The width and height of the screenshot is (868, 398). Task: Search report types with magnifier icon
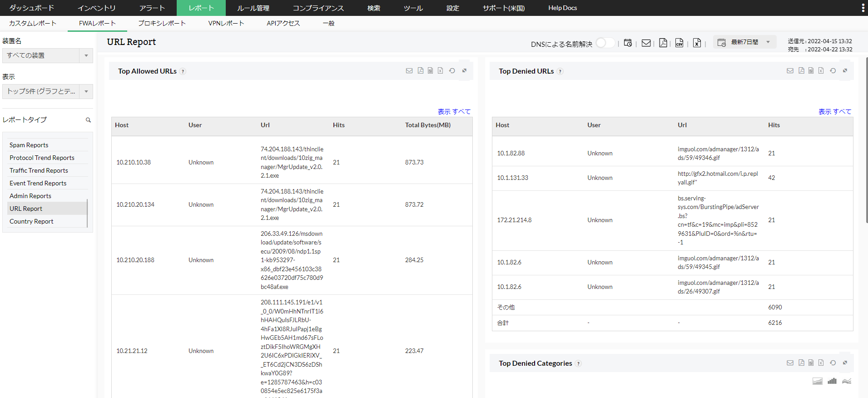click(x=88, y=120)
